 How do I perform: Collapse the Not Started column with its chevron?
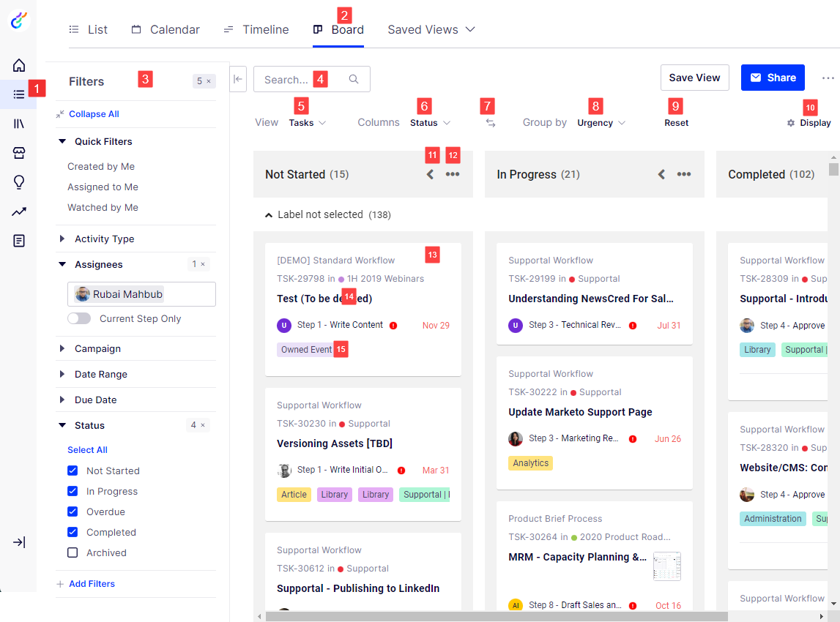click(x=430, y=174)
